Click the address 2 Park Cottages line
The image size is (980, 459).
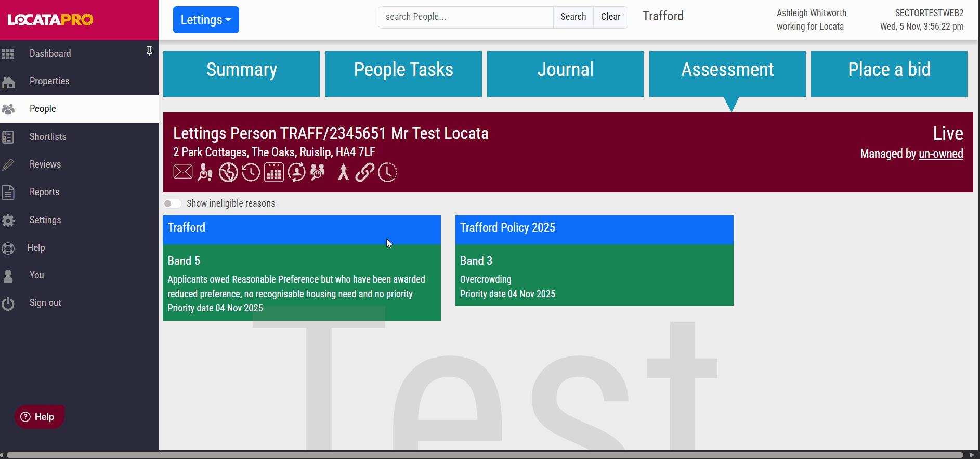(274, 152)
